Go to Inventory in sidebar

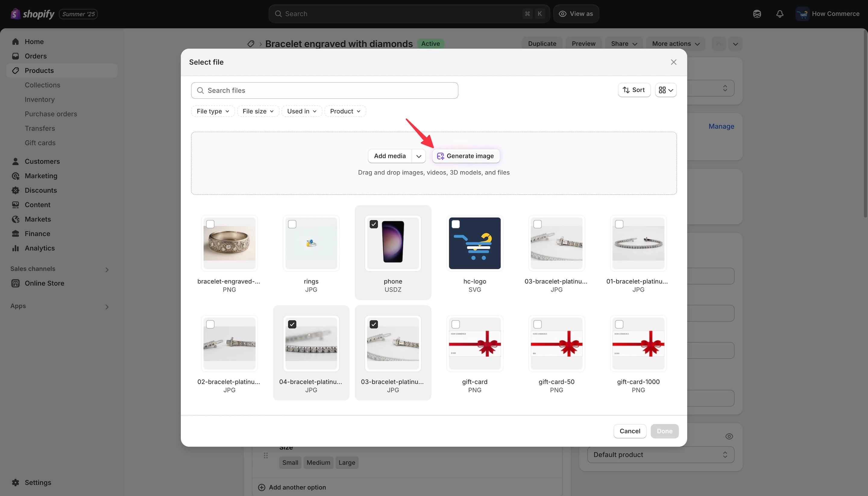tap(39, 99)
